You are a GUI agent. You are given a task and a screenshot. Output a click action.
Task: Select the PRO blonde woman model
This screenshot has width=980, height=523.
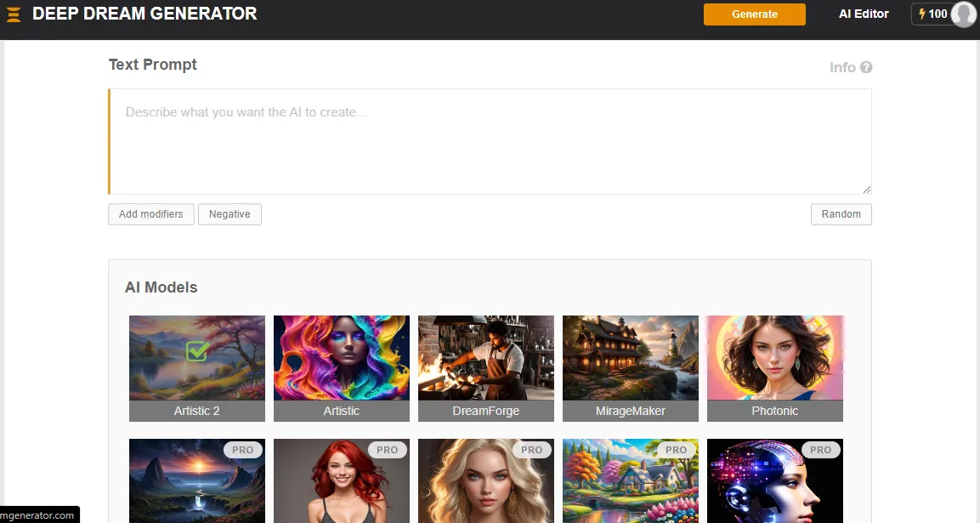point(485,481)
